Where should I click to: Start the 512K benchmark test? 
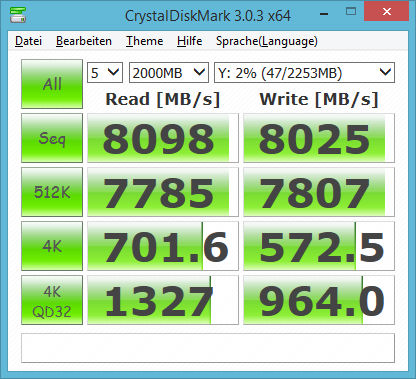click(x=52, y=192)
